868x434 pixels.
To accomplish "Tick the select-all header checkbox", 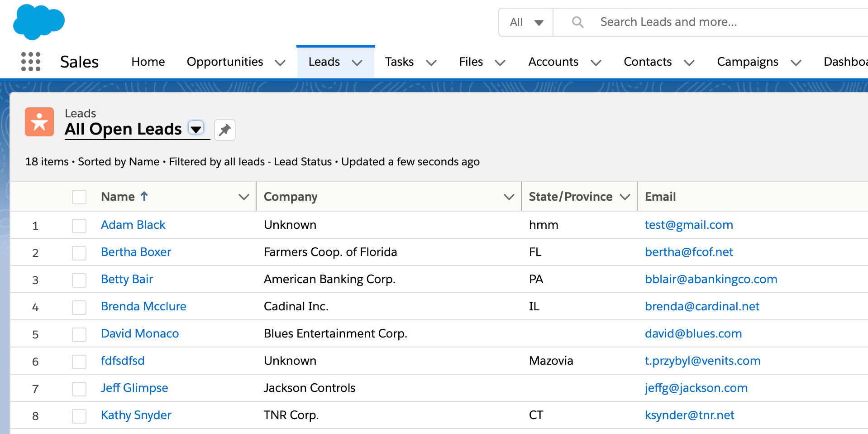I will 79,197.
